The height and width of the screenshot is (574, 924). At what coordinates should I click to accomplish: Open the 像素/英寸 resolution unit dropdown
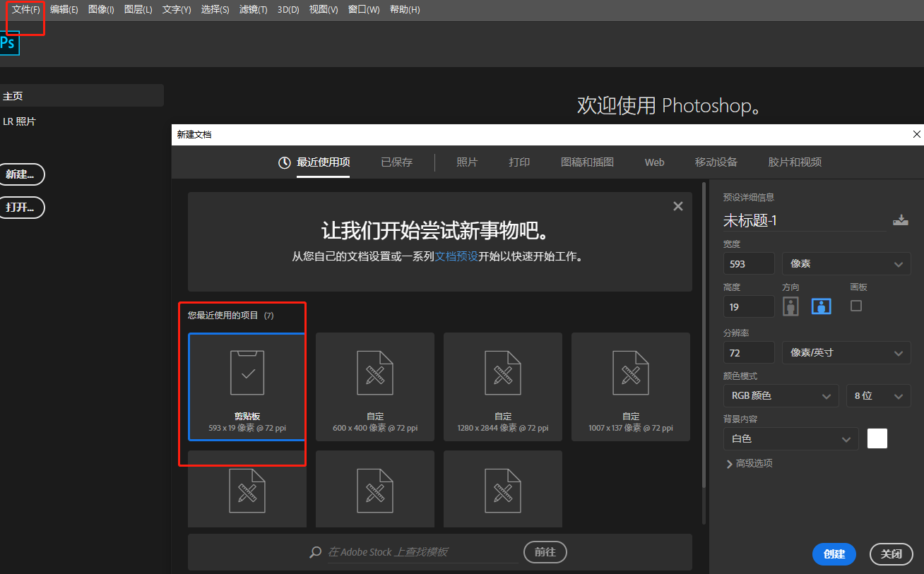point(846,352)
